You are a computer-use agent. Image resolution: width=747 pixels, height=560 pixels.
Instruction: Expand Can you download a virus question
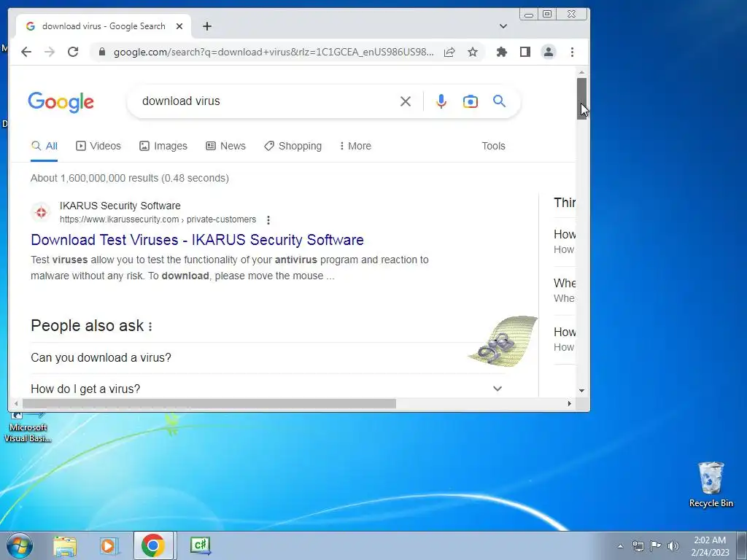click(x=267, y=357)
